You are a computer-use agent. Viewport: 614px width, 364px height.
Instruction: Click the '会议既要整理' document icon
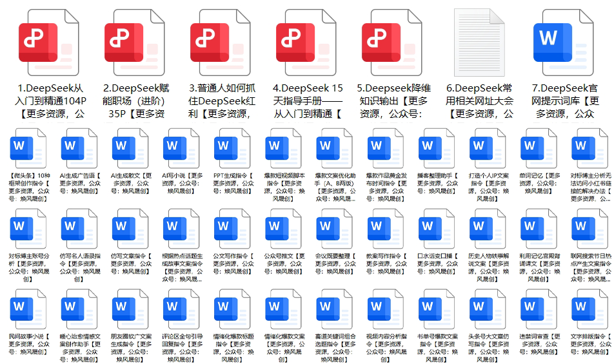point(333,228)
